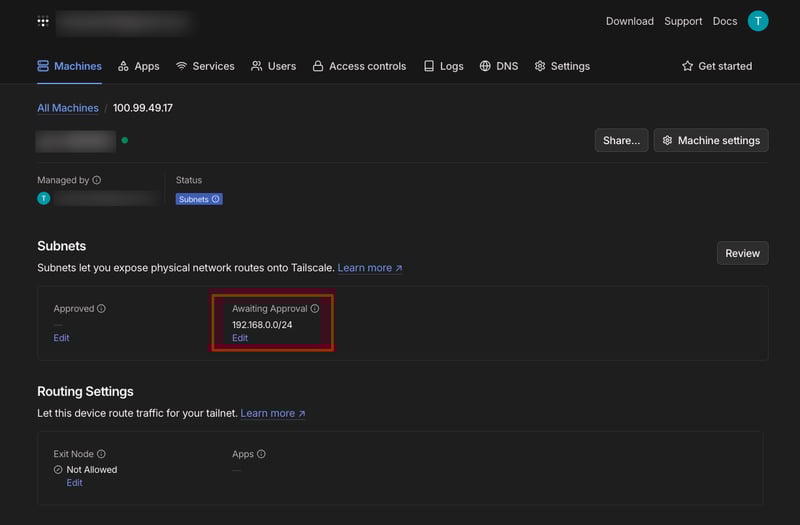
Task: Switch to the Access controls tab
Action: 359,66
